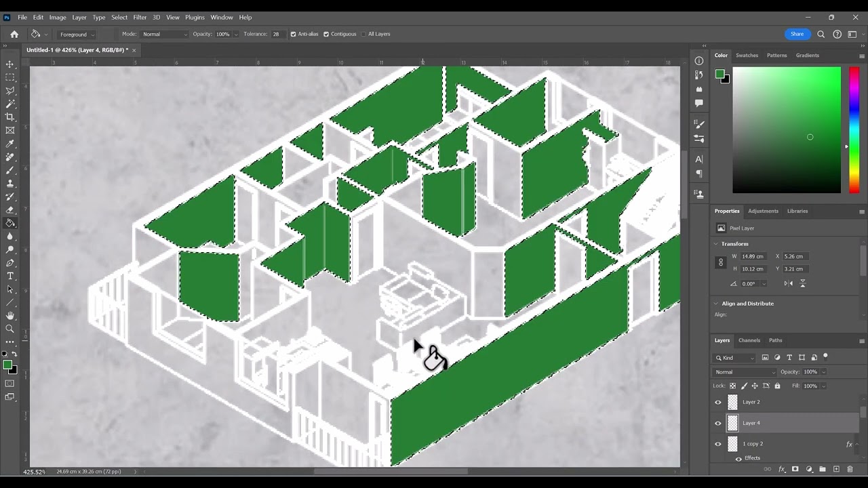Select the Horizontal Type tool
Viewport: 868px width, 488px height.
coord(10,276)
